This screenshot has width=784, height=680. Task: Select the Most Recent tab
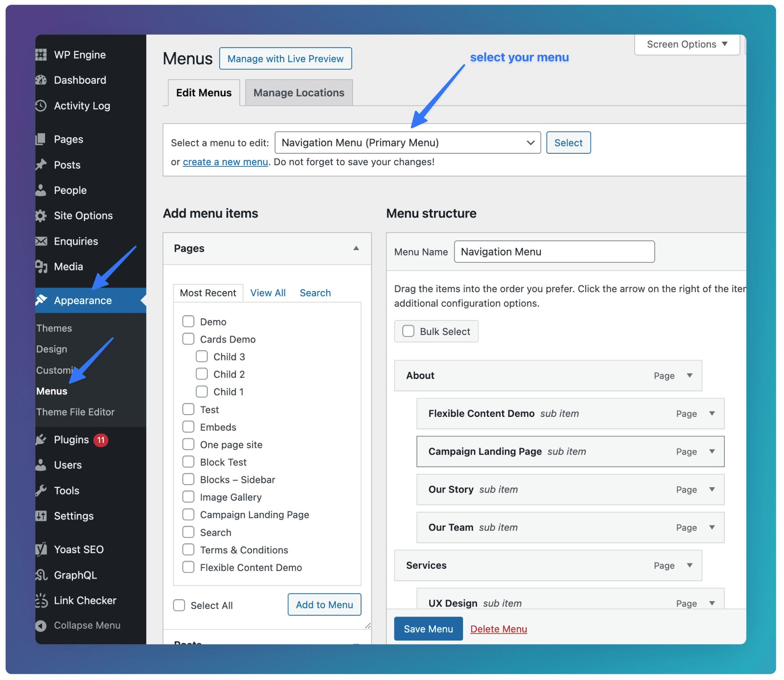[x=208, y=293]
